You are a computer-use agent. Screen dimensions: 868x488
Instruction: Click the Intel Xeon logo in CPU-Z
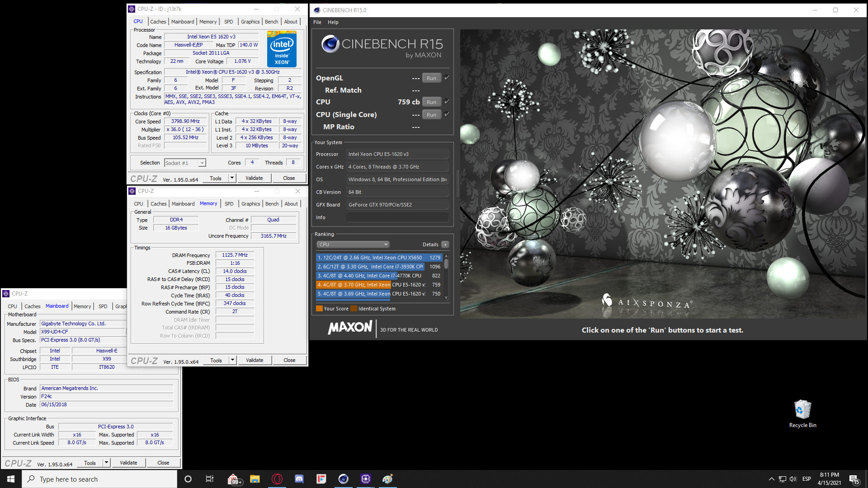(282, 49)
